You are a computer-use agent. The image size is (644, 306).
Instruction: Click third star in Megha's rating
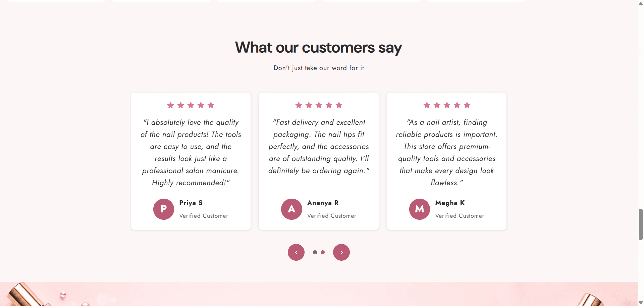[x=447, y=105]
